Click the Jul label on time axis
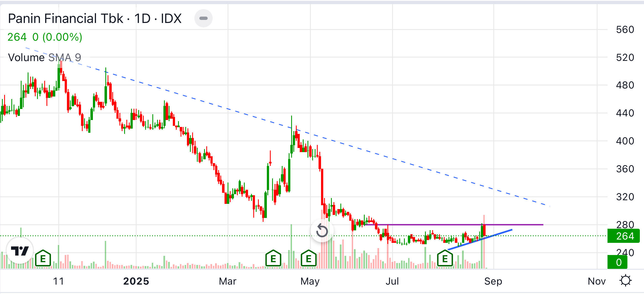The width and height of the screenshot is (644, 294). tap(392, 281)
